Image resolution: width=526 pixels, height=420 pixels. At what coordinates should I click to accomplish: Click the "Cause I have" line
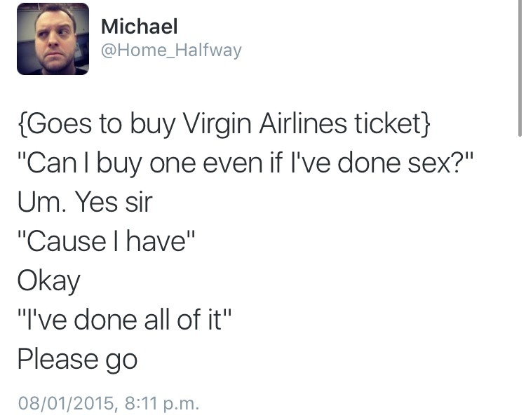point(106,241)
